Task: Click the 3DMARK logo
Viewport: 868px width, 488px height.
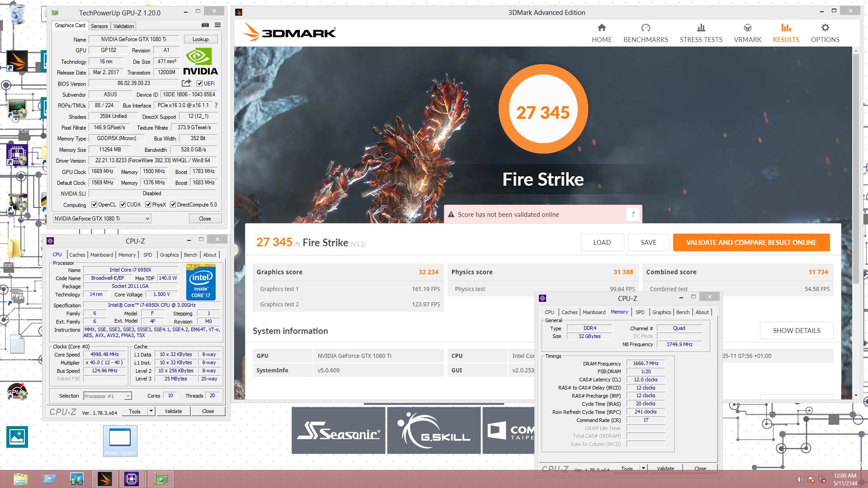Action: pyautogui.click(x=289, y=33)
